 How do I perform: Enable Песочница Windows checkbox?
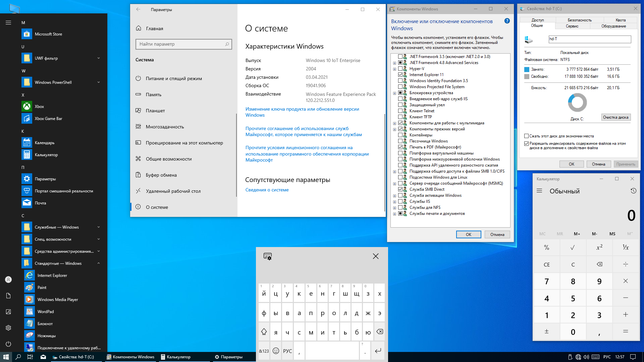pos(400,141)
